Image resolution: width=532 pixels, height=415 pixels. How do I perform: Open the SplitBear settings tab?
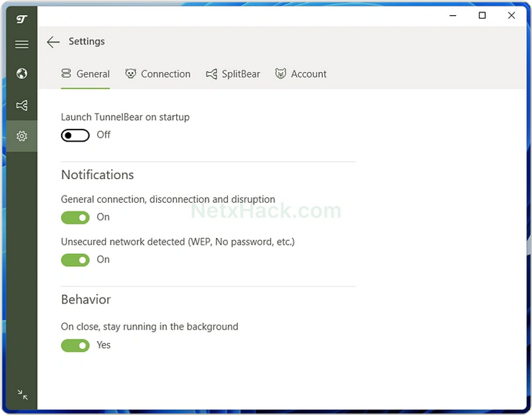(x=233, y=74)
